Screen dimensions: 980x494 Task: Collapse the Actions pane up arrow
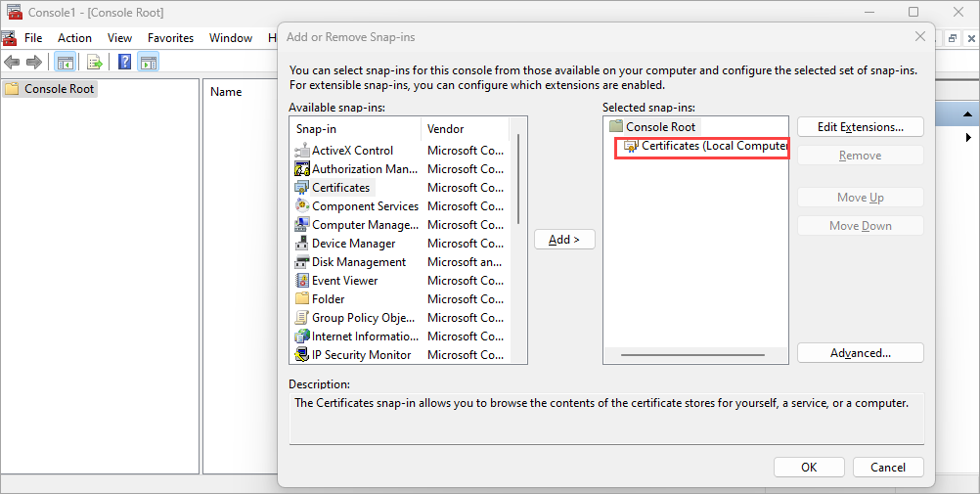coord(967,114)
